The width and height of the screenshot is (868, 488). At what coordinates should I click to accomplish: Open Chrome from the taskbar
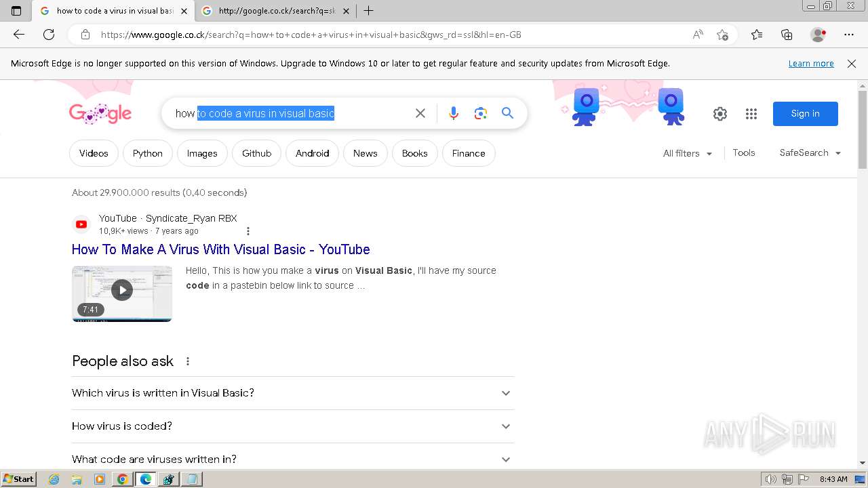coord(123,479)
